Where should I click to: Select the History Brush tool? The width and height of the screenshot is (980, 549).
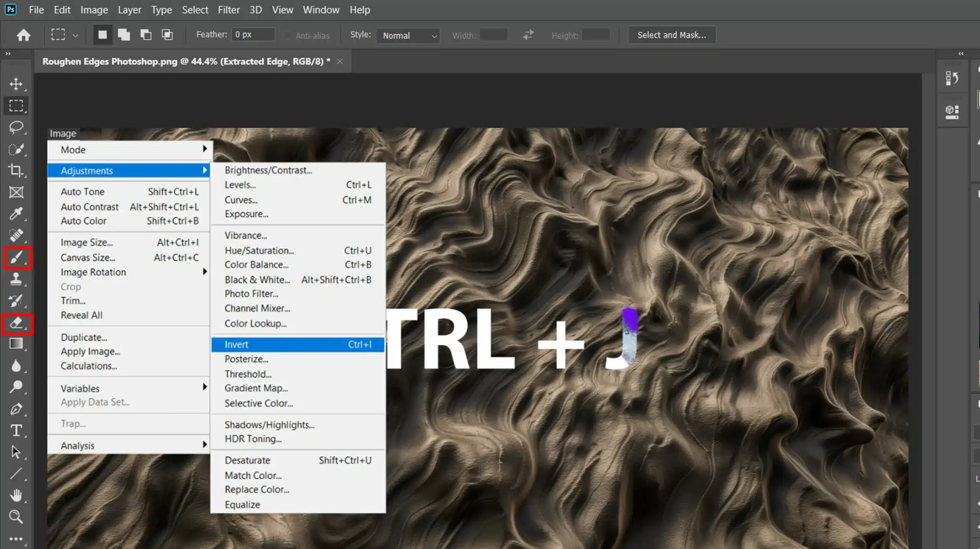pos(16,301)
